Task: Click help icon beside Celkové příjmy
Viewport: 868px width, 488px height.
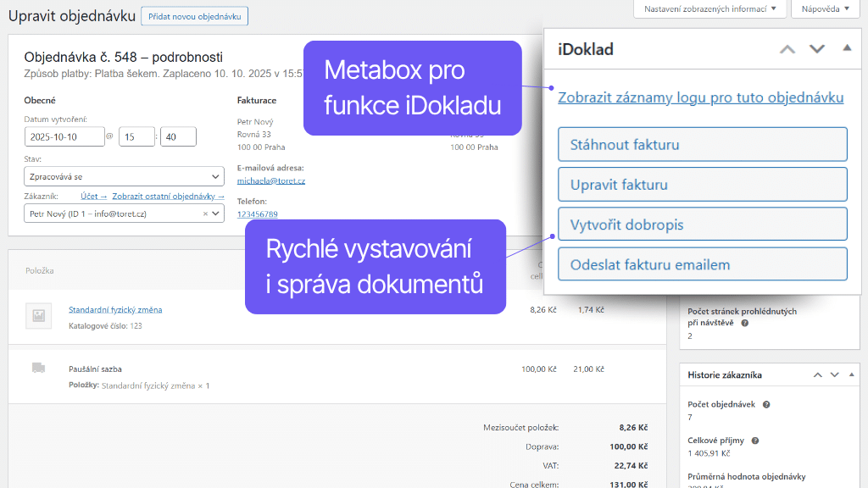Action: tap(754, 441)
